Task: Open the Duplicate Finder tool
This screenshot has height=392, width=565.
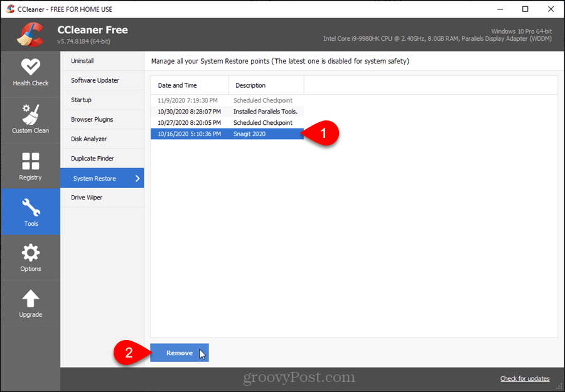Action: click(x=102, y=158)
